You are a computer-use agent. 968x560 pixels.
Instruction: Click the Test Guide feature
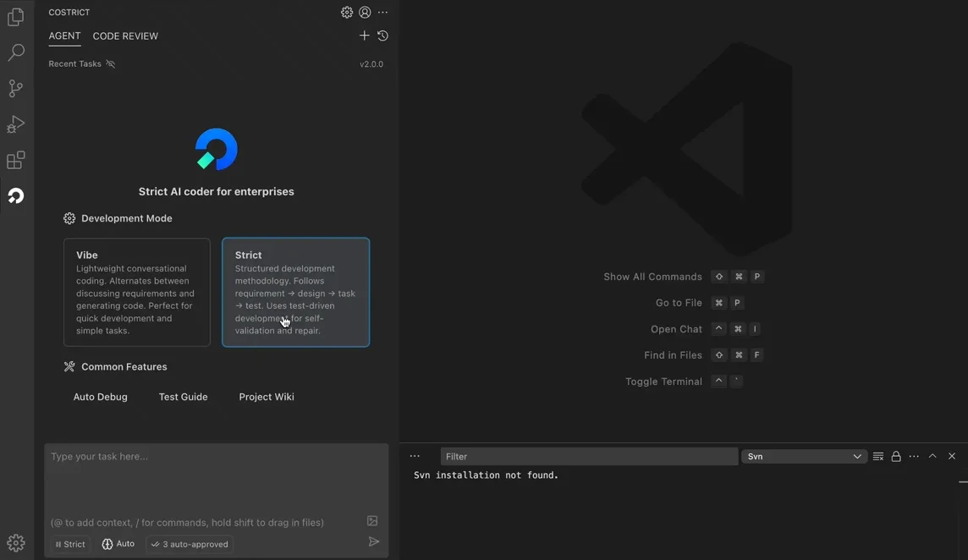pos(184,397)
